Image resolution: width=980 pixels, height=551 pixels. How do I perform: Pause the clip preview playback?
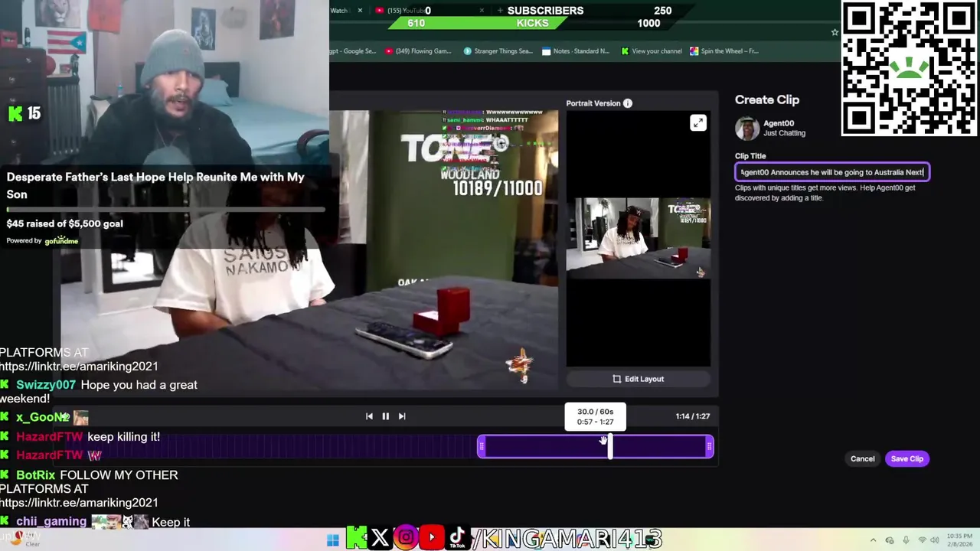click(385, 416)
